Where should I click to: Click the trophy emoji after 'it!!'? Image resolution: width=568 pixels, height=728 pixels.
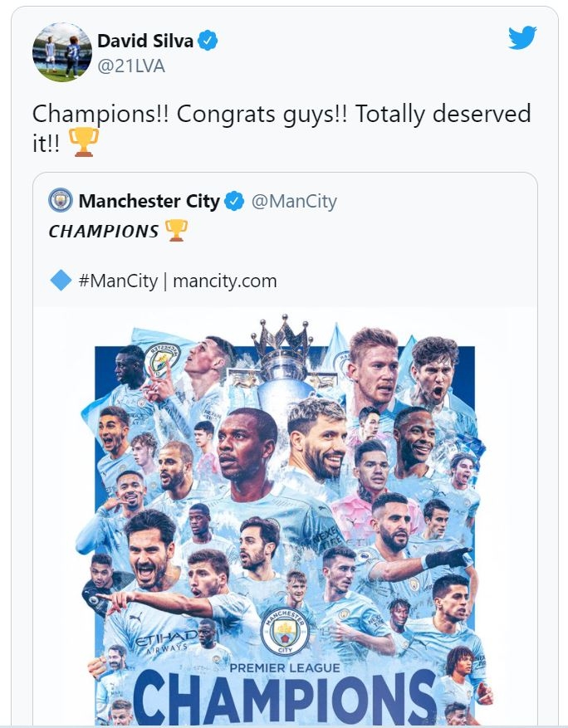pos(83,142)
